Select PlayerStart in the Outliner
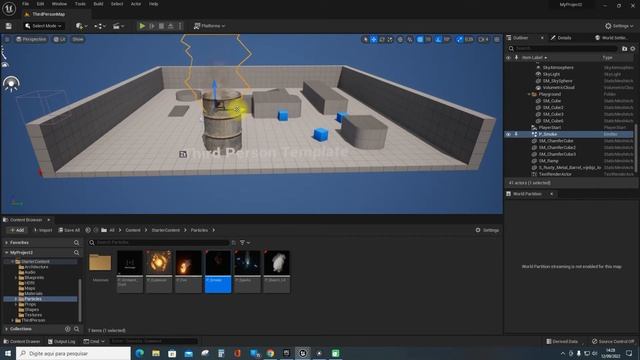Screen dimensions: 640x360 (549, 127)
